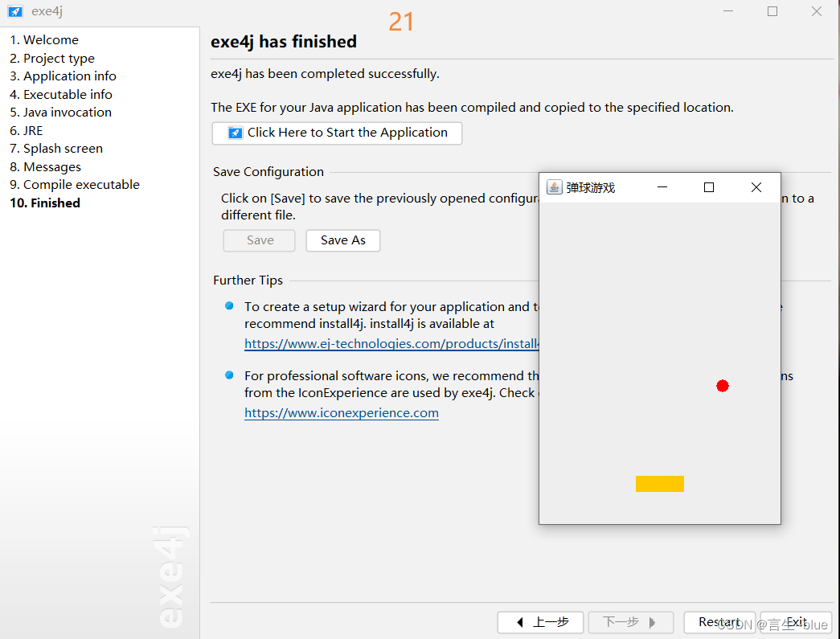The image size is (840, 639).
Task: Select step 10. Finished
Action: point(45,203)
